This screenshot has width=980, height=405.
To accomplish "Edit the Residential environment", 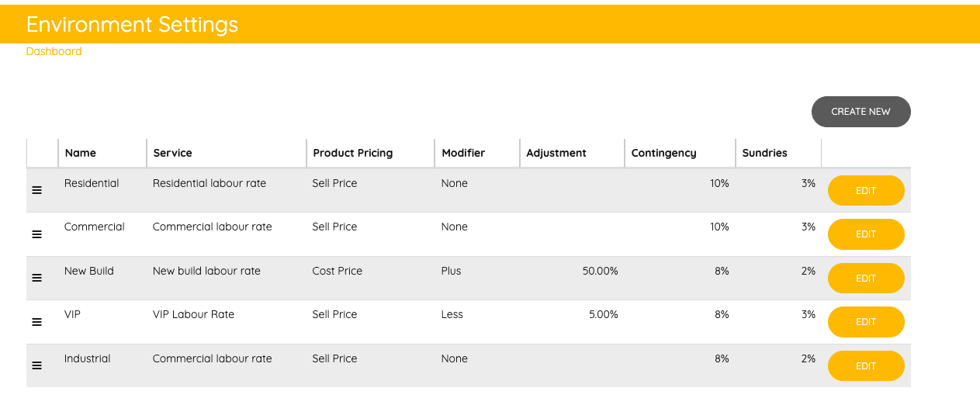I will 865,190.
